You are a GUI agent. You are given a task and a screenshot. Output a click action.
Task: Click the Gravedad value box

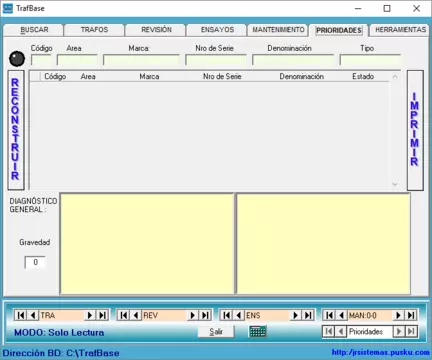pyautogui.click(x=35, y=262)
